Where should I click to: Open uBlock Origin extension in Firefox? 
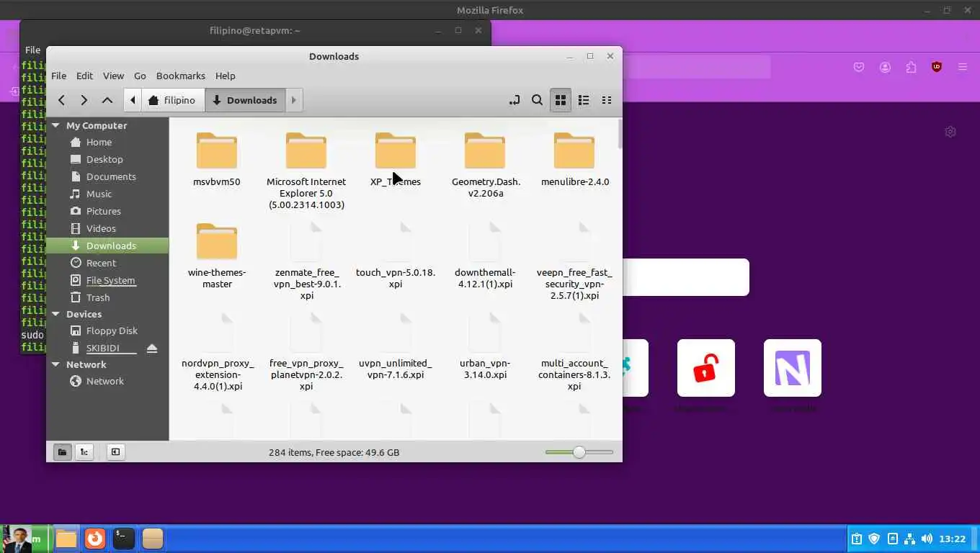[x=937, y=67]
